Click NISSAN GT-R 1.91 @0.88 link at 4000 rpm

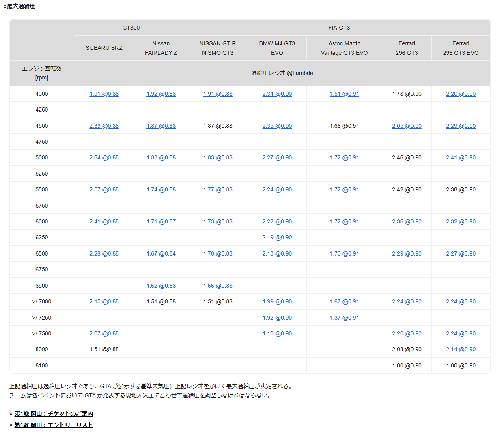[218, 94]
